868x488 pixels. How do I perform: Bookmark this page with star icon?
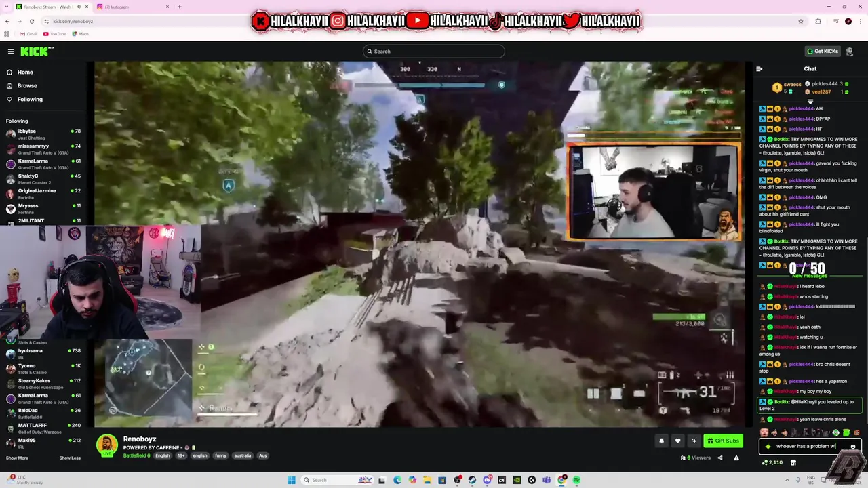point(801,21)
